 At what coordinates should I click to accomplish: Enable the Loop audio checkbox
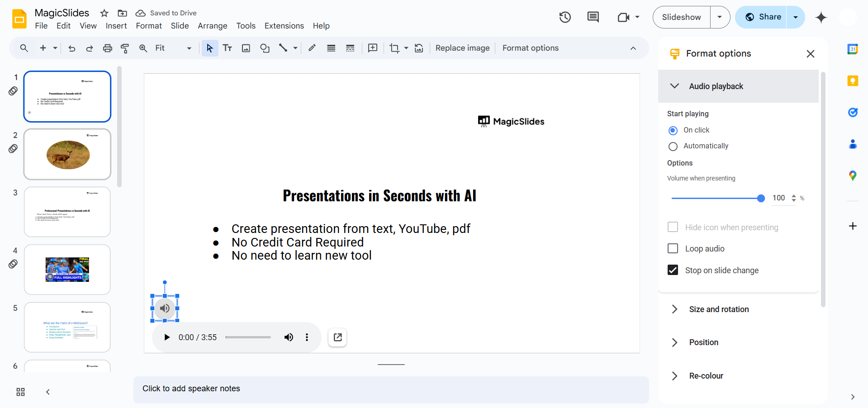click(673, 249)
